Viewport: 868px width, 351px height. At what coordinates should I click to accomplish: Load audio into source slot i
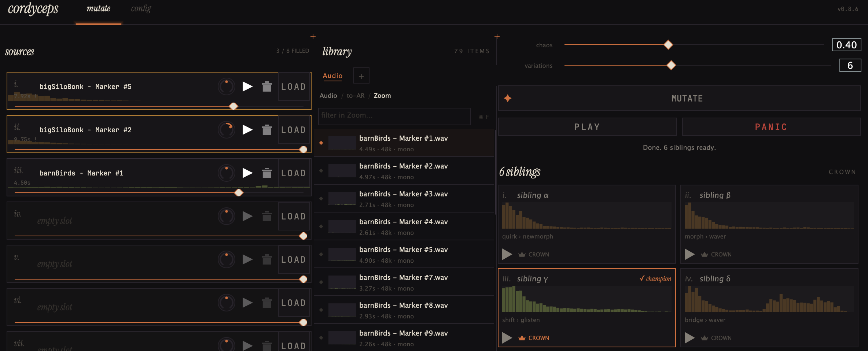point(294,86)
